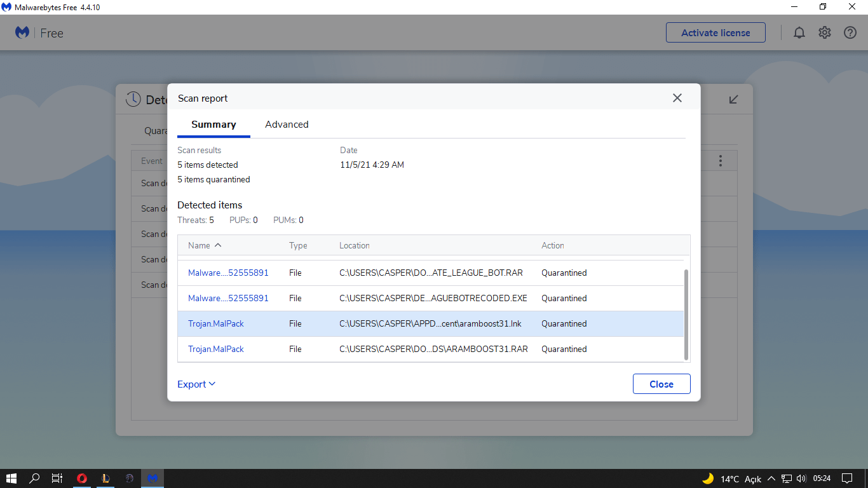The image size is (868, 488).
Task: Click the Threats: 5 counter
Action: [x=196, y=220]
